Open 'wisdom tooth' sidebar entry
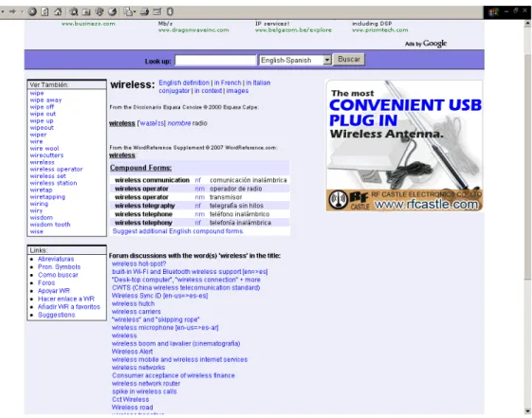Viewport: 532px width, 418px height. [x=50, y=225]
